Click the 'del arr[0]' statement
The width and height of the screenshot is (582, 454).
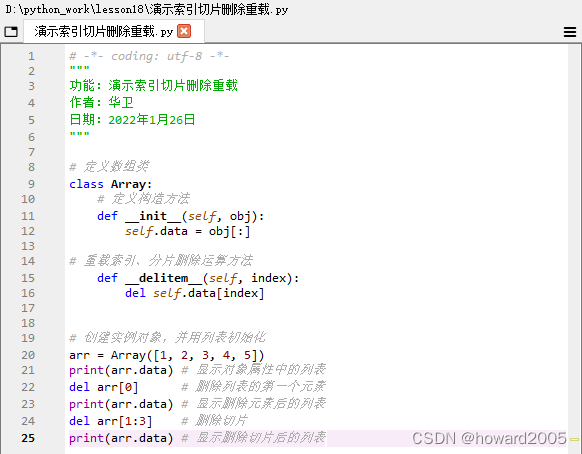point(104,387)
